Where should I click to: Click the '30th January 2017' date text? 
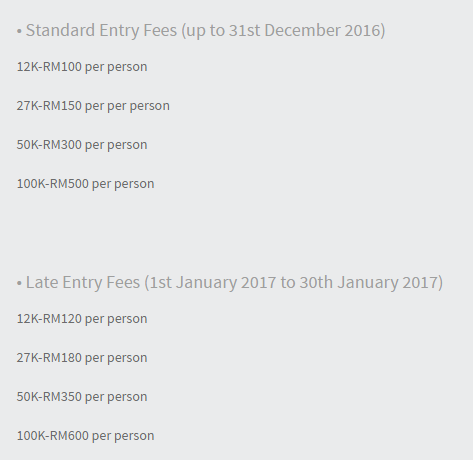tap(368, 282)
